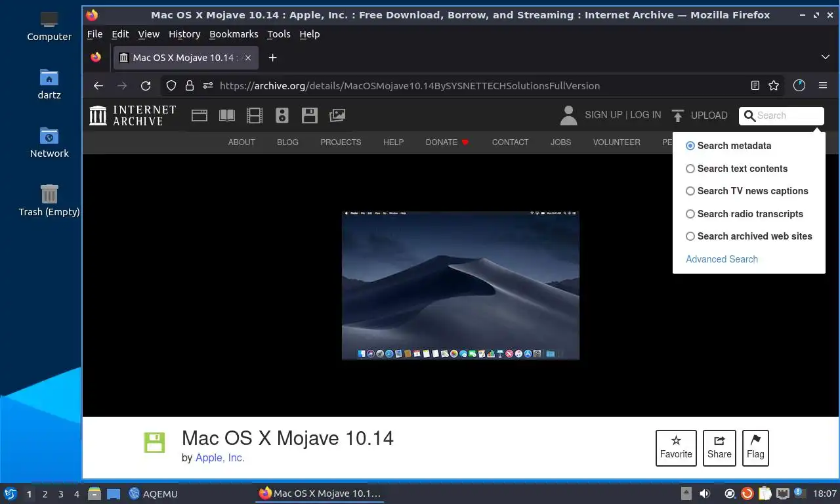Reload the current page
Screen dimensions: 840x504
click(x=146, y=85)
